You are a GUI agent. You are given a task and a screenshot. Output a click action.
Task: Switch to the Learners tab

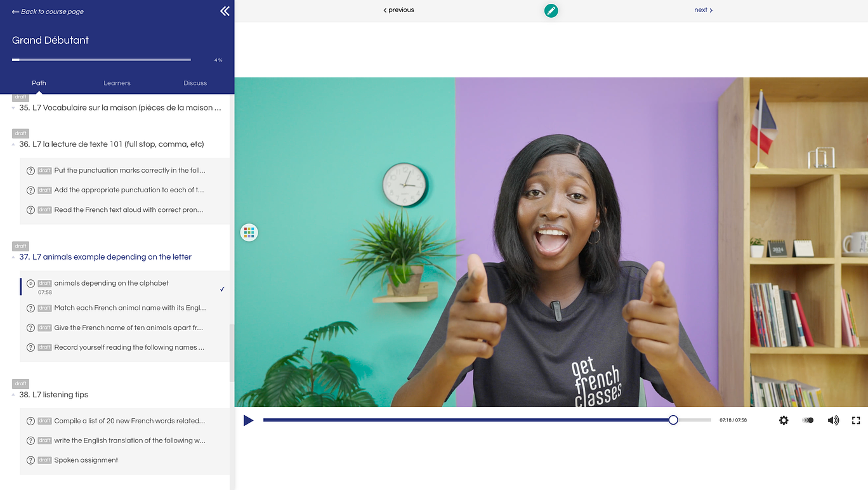pos(117,83)
